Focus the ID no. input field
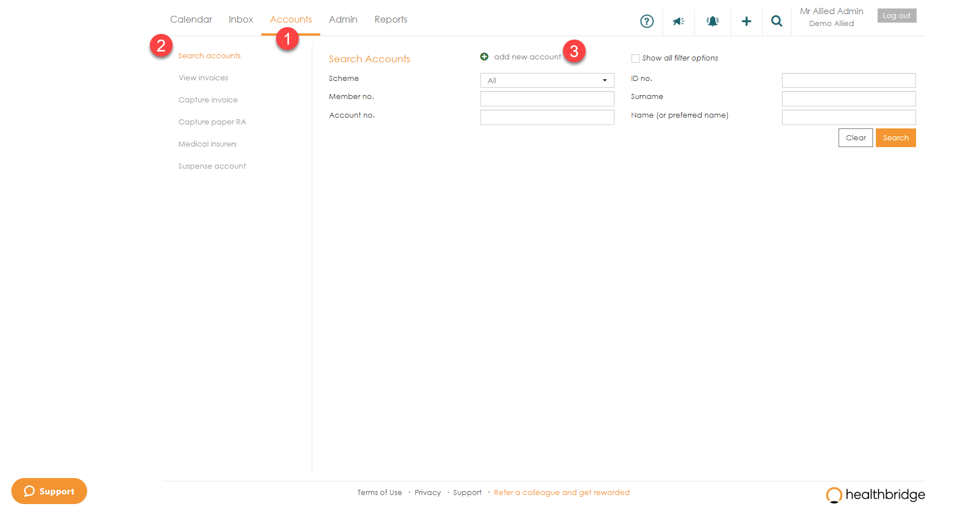 click(x=849, y=80)
